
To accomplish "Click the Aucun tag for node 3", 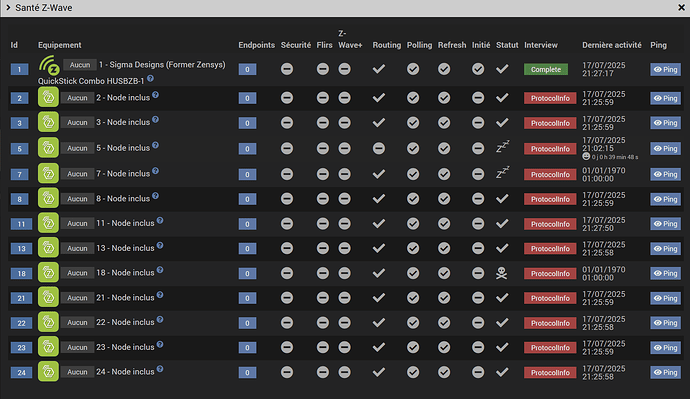I will point(77,122).
